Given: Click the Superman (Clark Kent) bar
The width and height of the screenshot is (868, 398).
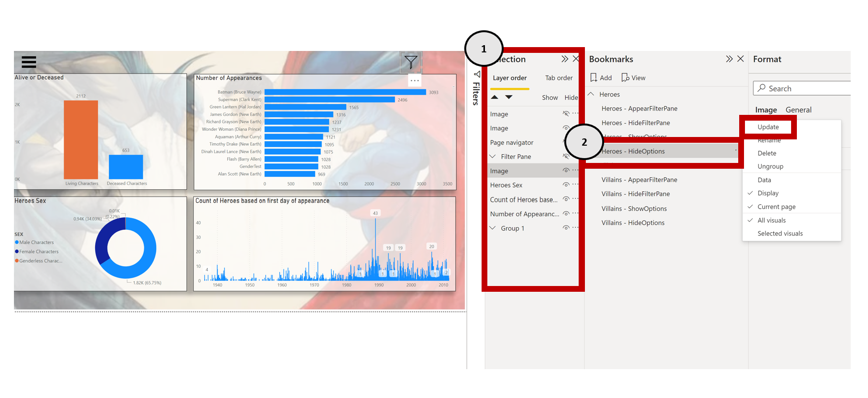Looking at the screenshot, I should pyautogui.click(x=330, y=99).
